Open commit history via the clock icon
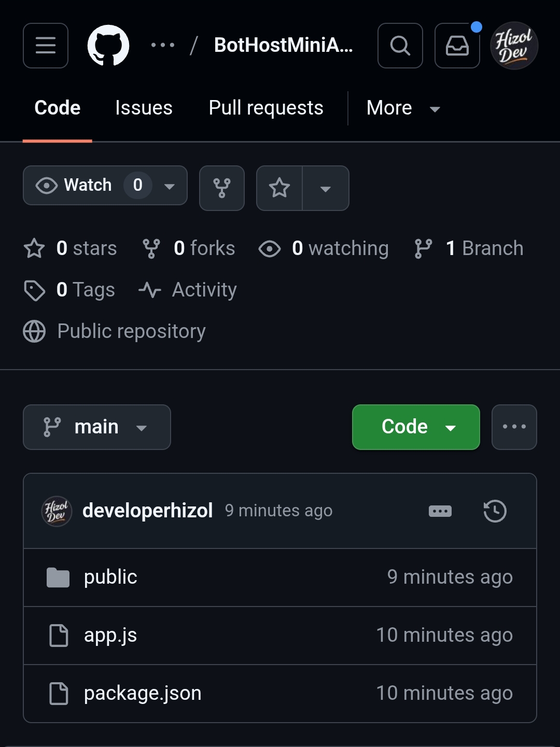The width and height of the screenshot is (560, 747). pyautogui.click(x=494, y=511)
